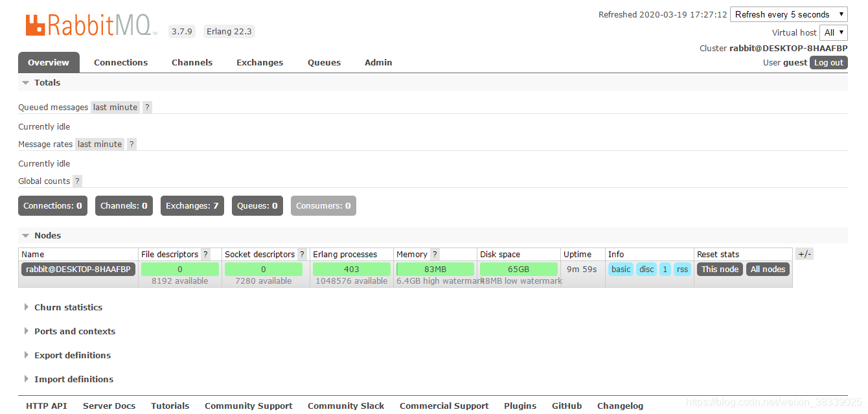
Task: Open help for File descriptors column
Action: [x=205, y=255]
